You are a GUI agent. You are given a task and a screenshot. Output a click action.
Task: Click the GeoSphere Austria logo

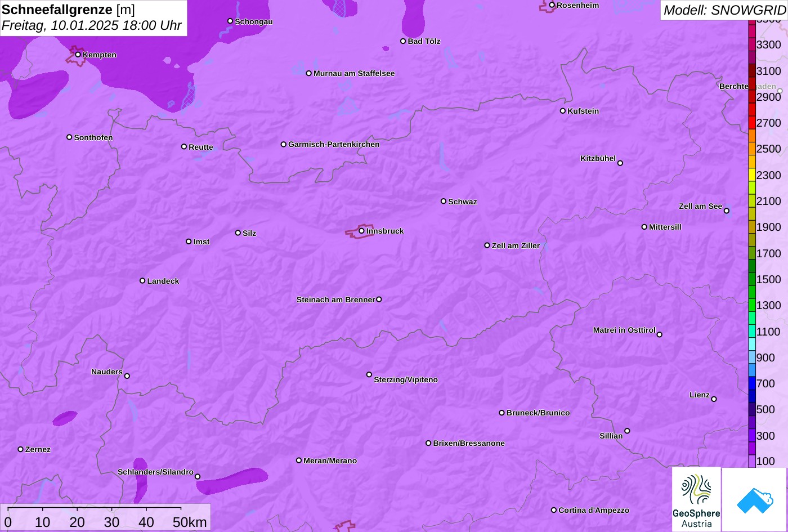pyautogui.click(x=696, y=499)
